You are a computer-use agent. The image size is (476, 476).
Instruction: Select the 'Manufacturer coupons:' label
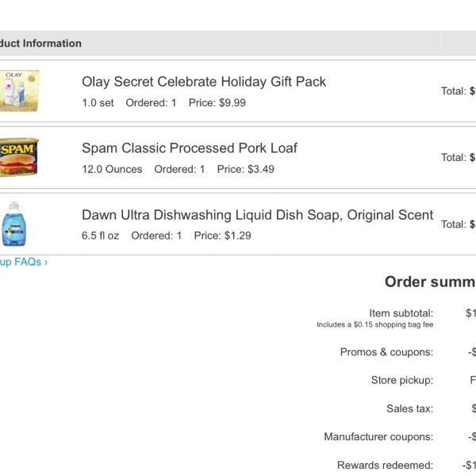pos(378,437)
